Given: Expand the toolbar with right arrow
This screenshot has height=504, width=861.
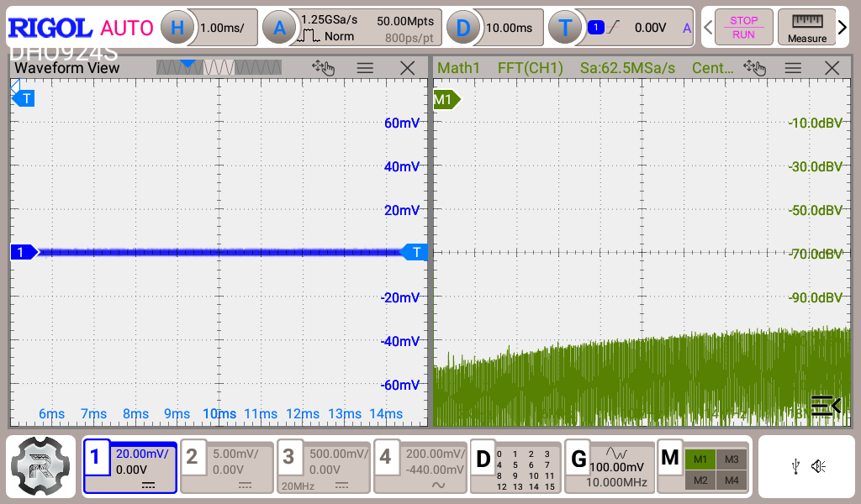Looking at the screenshot, I should [x=843, y=28].
